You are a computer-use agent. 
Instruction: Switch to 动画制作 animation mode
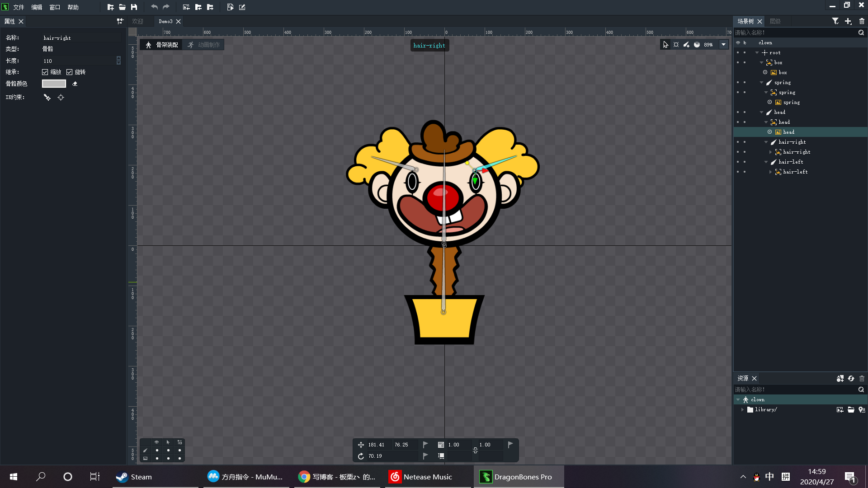pos(204,45)
